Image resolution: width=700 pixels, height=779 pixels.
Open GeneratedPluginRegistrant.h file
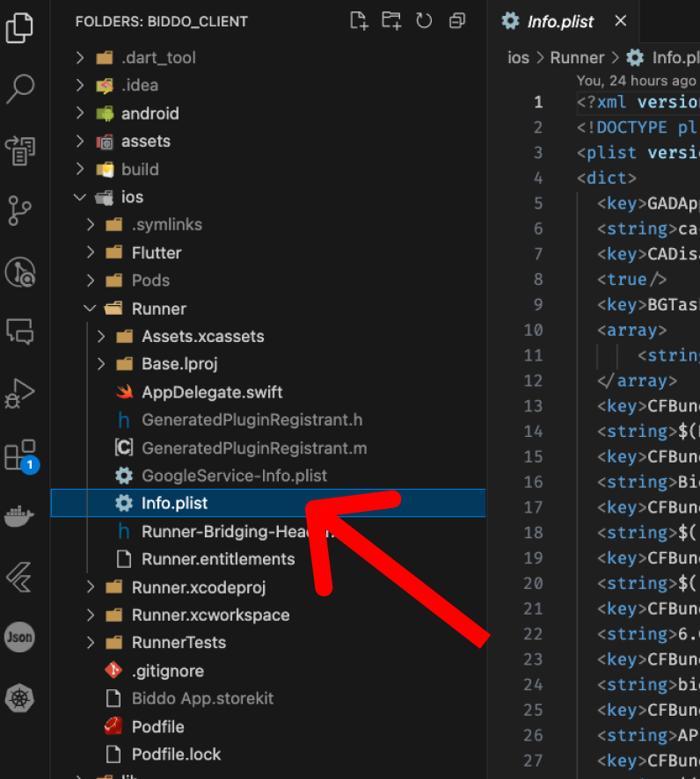[x=252, y=420]
